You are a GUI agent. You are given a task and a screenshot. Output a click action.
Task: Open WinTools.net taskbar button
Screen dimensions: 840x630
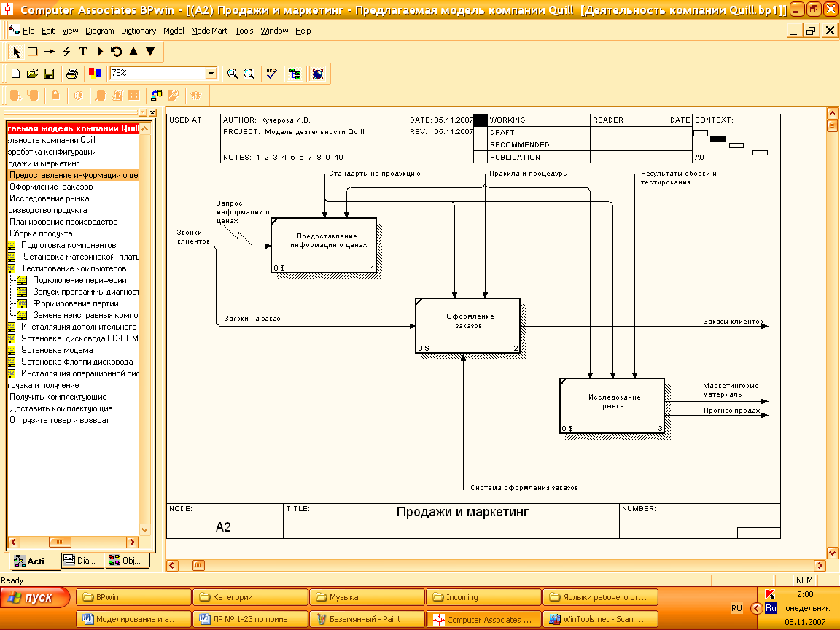click(600, 619)
